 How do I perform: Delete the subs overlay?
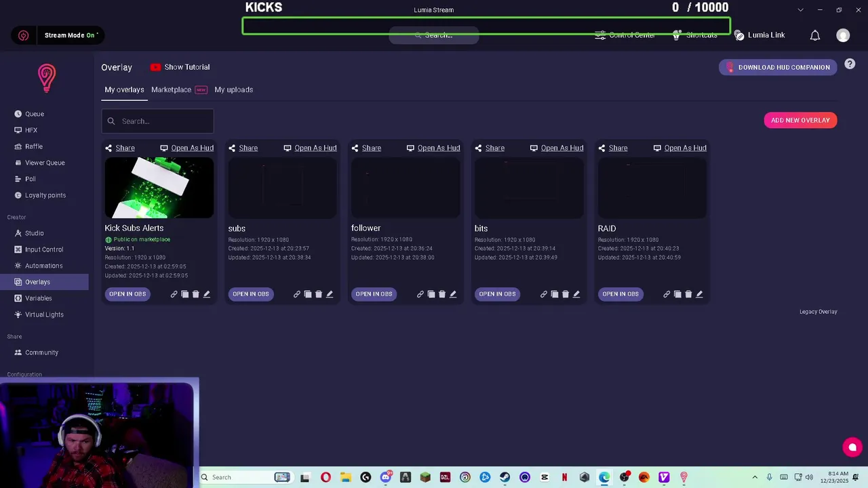(x=319, y=294)
